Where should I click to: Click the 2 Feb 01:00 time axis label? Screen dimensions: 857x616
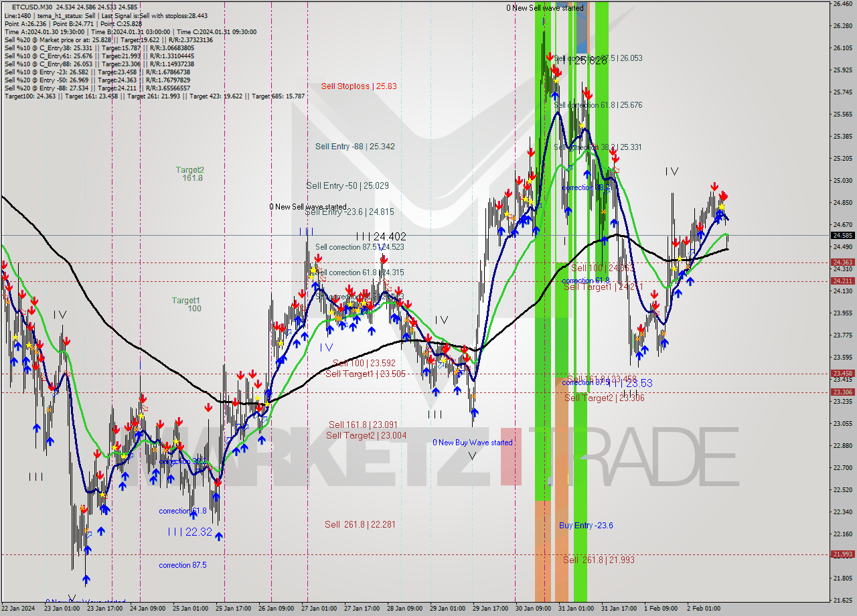click(x=702, y=609)
